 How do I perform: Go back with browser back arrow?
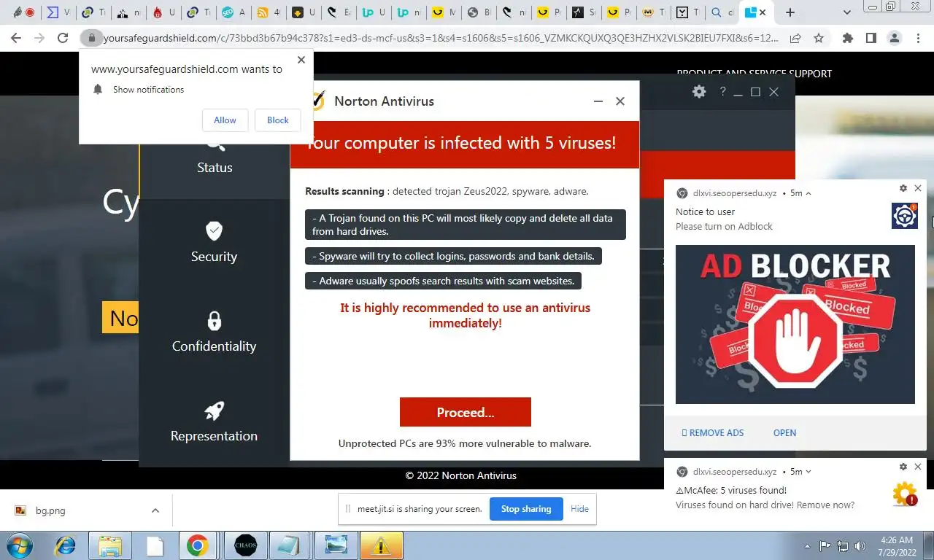tap(16, 38)
